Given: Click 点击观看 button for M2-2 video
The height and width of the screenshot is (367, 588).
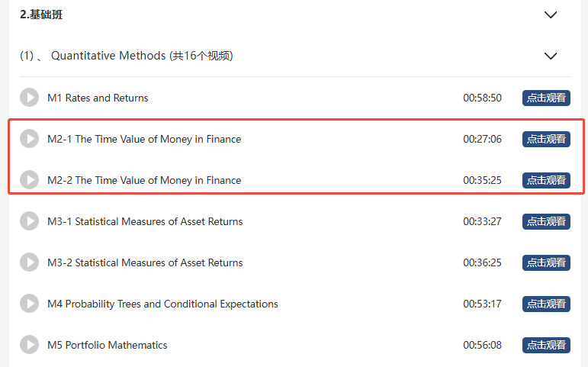Looking at the screenshot, I should point(546,181).
